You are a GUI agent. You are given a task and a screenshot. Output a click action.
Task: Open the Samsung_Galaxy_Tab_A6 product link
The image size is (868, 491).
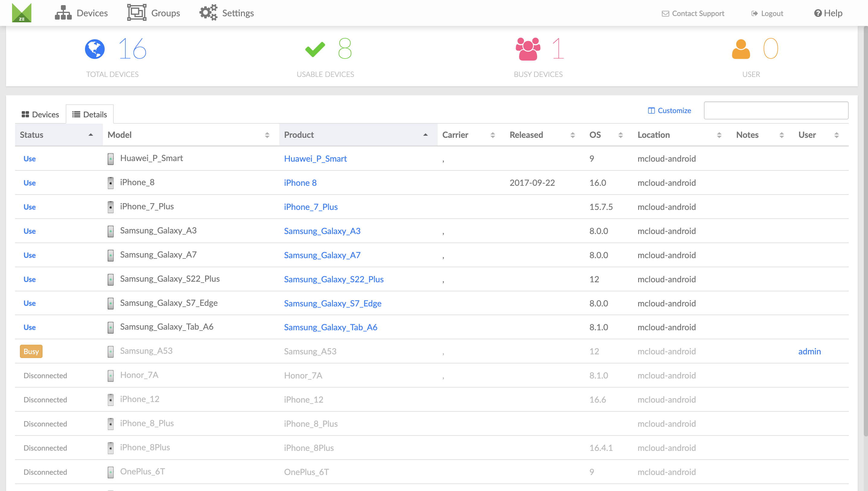tap(331, 328)
